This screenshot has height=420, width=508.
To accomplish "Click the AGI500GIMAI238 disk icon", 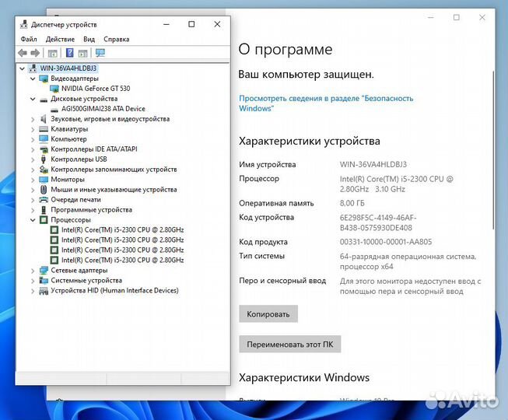I will click(54, 110).
